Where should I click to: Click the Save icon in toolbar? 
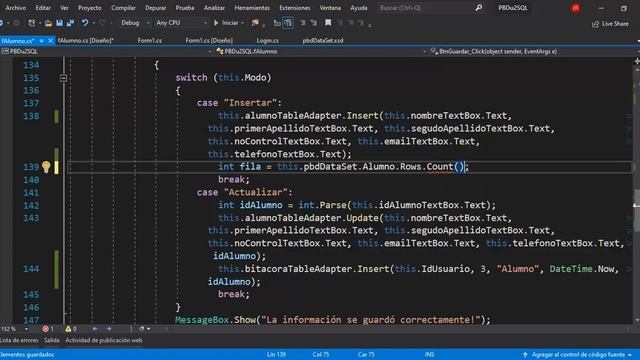tap(60, 23)
